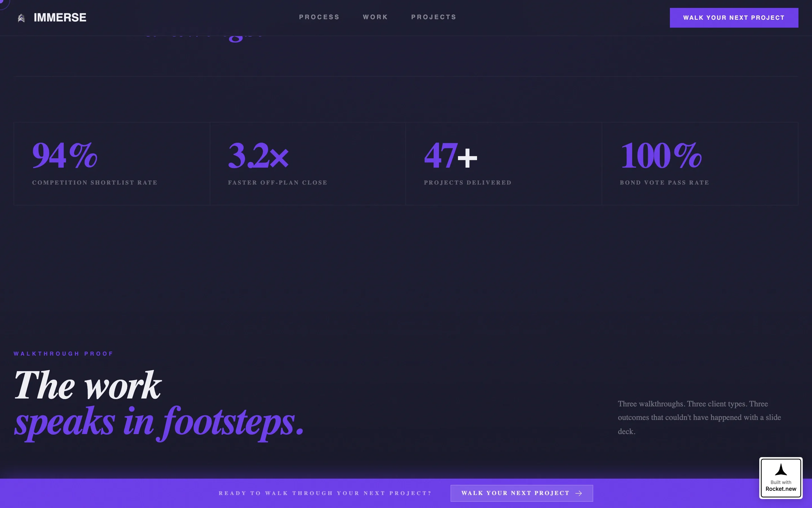This screenshot has height=508, width=812.
Task: Select the Projects Delivered label
Action: point(467,182)
